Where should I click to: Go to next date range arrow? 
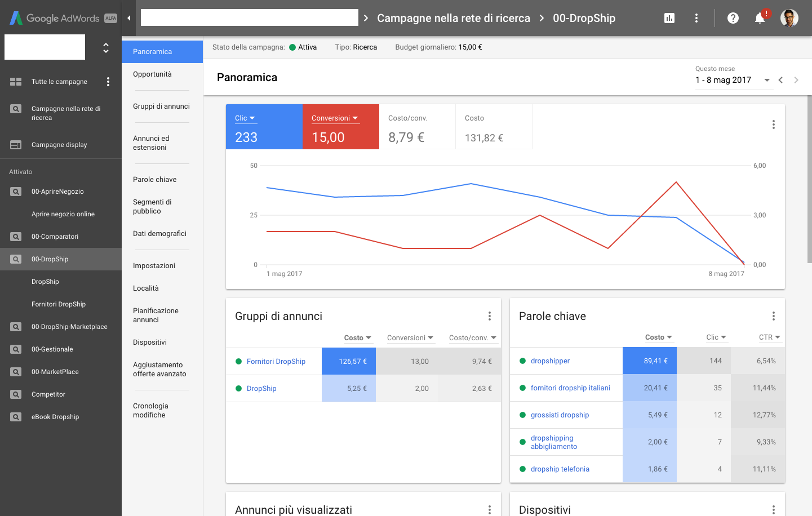796,80
